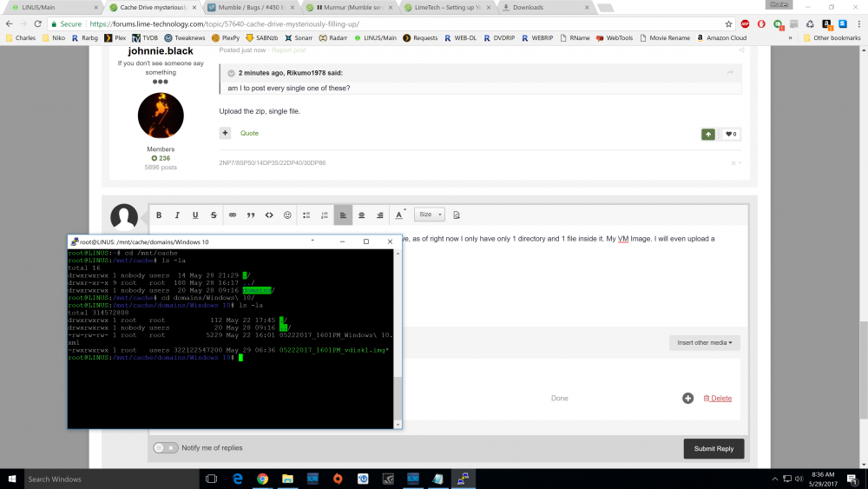Image resolution: width=868 pixels, height=489 pixels.
Task: Submit the reply
Action: (x=713, y=448)
